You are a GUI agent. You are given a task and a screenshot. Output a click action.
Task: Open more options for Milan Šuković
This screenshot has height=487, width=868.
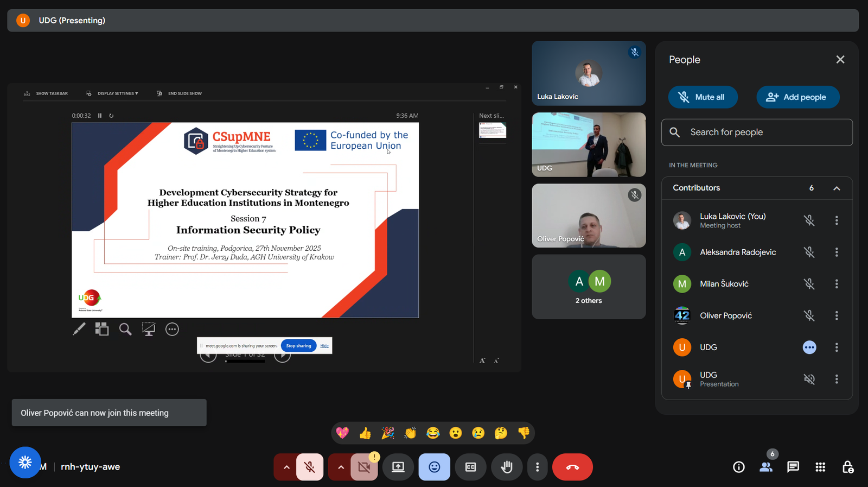pos(837,284)
